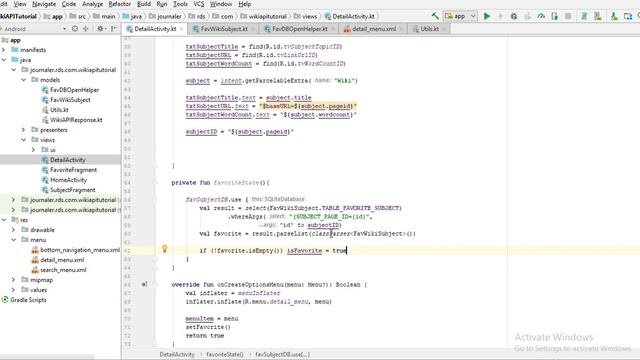Open the Refactor menu
Viewport: 640px width, 360px height.
120,4
